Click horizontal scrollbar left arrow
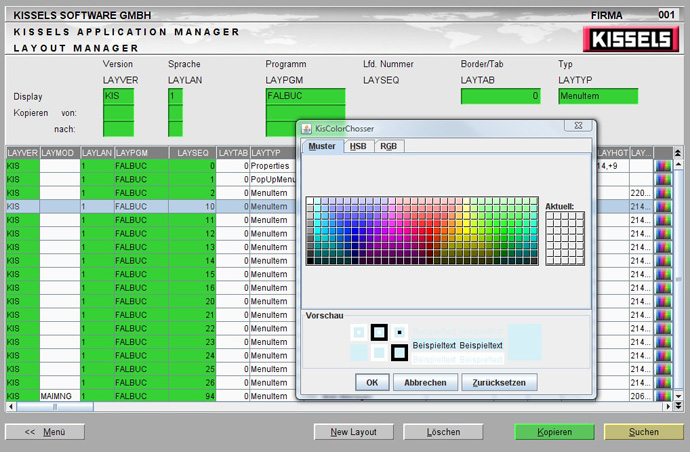This screenshot has height=452, width=690. [11, 407]
